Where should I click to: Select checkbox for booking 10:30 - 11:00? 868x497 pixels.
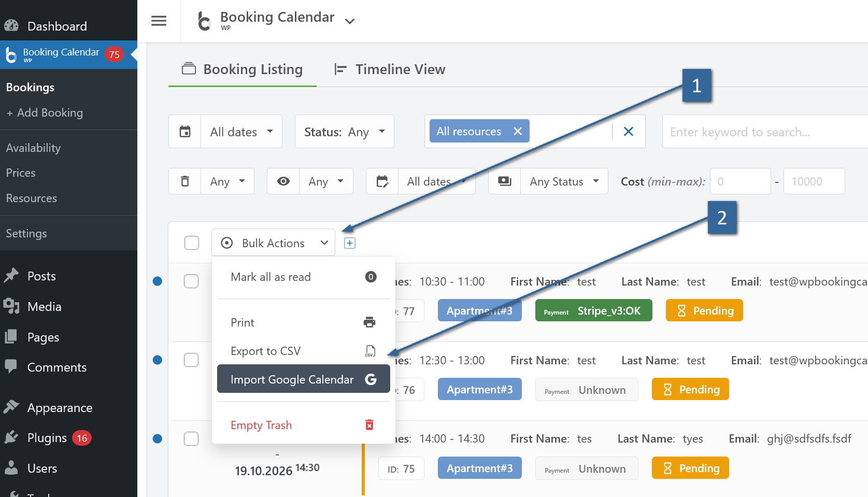click(191, 281)
